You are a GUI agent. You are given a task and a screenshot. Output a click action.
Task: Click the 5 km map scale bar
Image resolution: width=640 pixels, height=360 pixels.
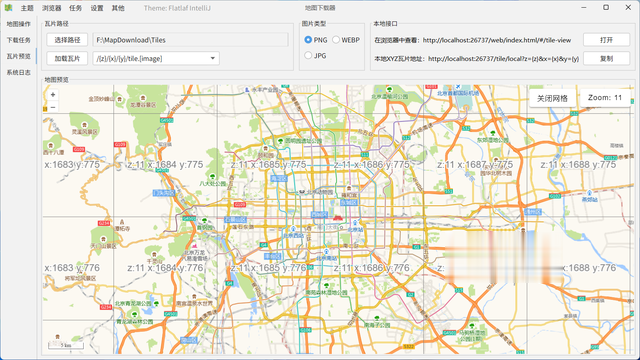[66, 345]
